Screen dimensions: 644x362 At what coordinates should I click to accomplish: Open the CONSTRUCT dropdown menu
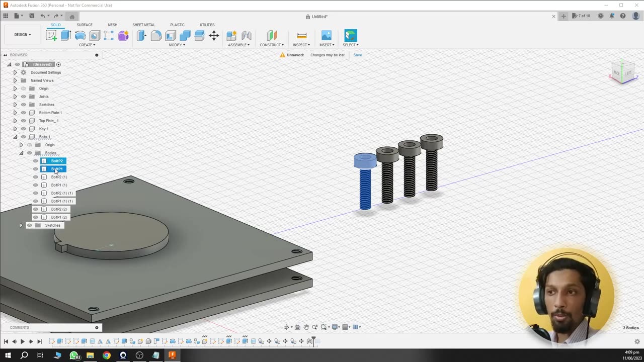coord(272,45)
